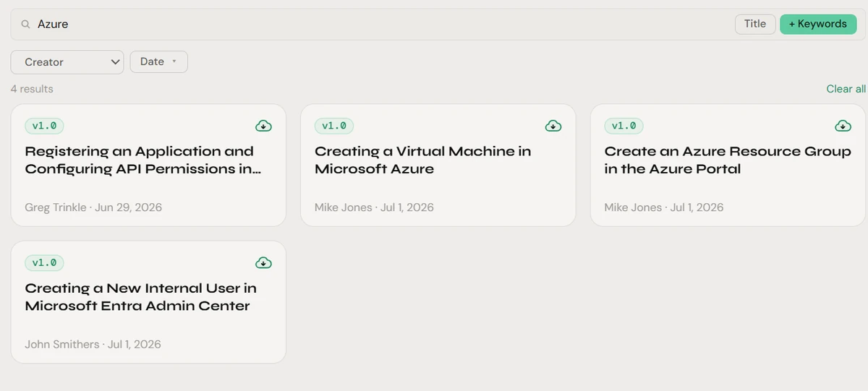Viewport: 868px width, 391px height.
Task: Click v1.0 badge on Azure Resource Group card
Action: pos(624,126)
